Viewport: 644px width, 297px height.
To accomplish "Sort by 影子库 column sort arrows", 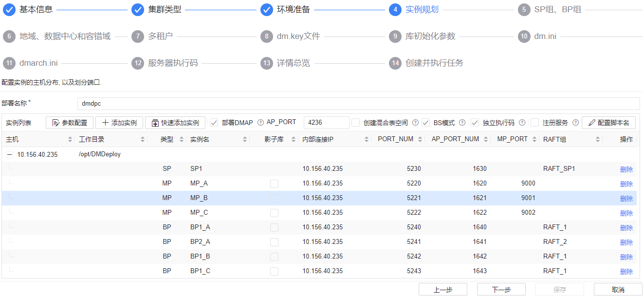I will pos(294,139).
